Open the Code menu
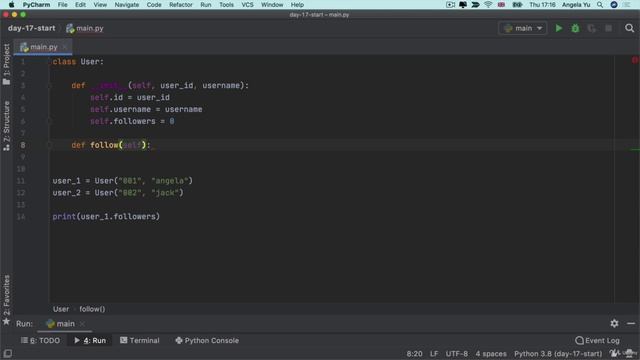640x360 pixels. [x=154, y=4]
